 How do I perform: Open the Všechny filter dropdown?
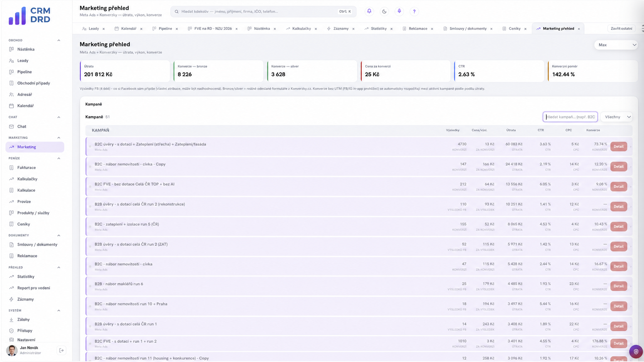616,117
